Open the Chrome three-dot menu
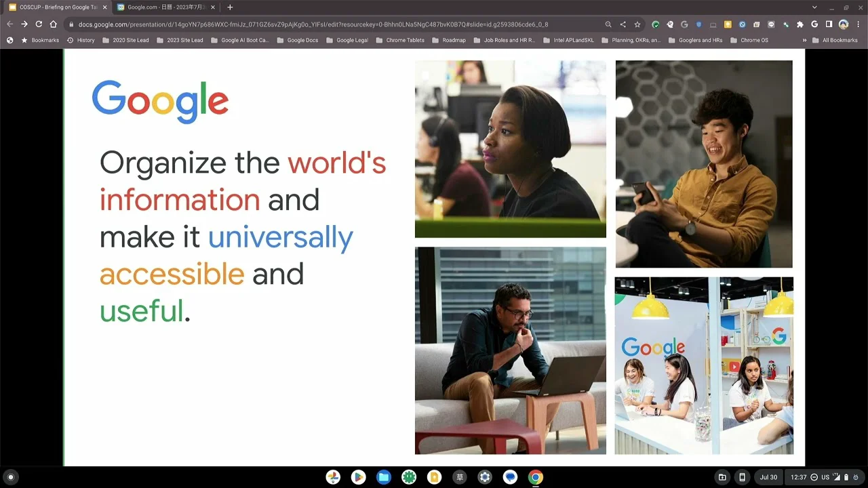Image resolution: width=868 pixels, height=488 pixels. [x=859, y=24]
